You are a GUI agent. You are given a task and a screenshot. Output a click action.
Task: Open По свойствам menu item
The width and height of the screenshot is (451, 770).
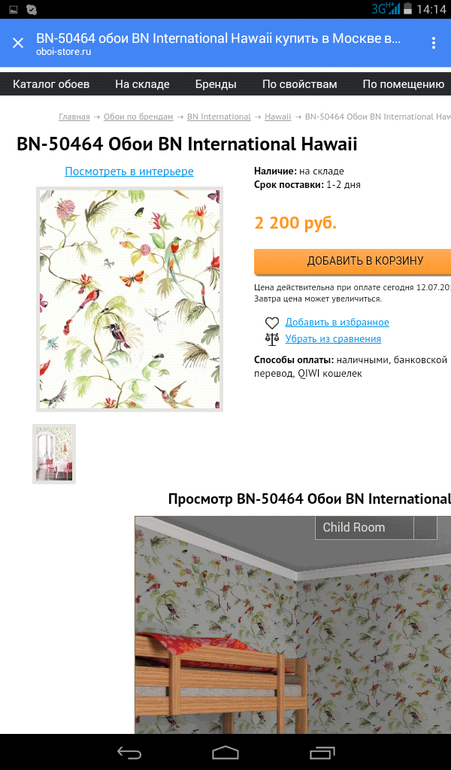pos(300,84)
